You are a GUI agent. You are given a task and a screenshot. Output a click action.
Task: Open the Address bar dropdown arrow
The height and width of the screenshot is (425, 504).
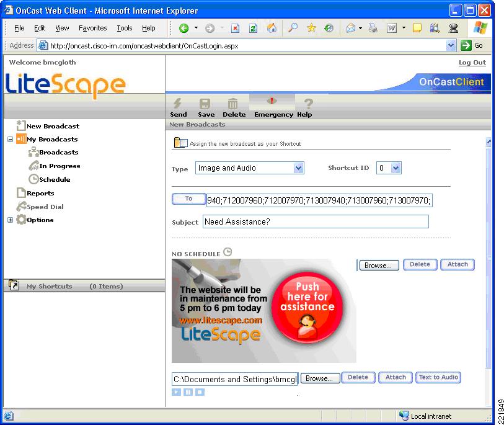[451, 45]
